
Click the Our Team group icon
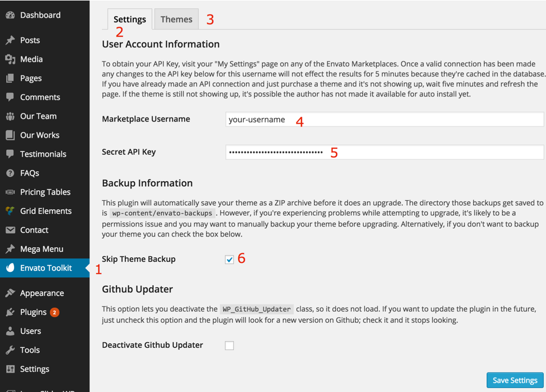pyautogui.click(x=11, y=116)
